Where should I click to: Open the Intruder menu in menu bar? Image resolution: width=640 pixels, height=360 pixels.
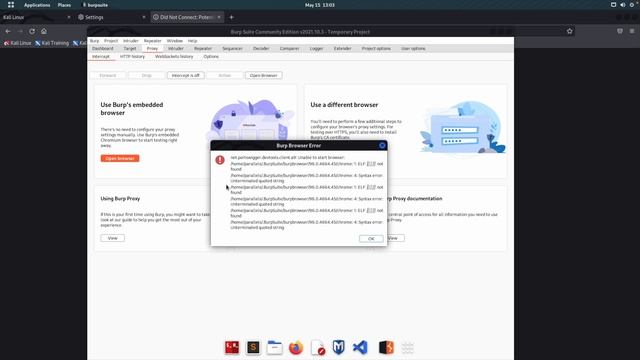[x=131, y=41]
